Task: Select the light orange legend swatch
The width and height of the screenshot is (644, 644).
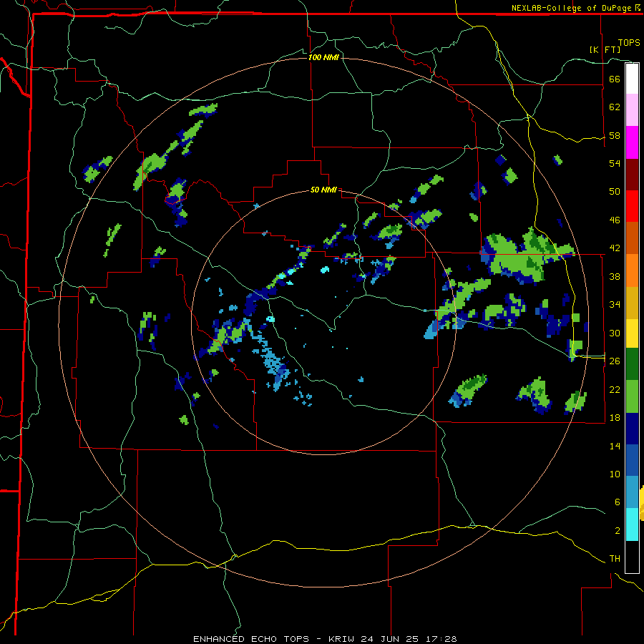Action: pyautogui.click(x=632, y=270)
